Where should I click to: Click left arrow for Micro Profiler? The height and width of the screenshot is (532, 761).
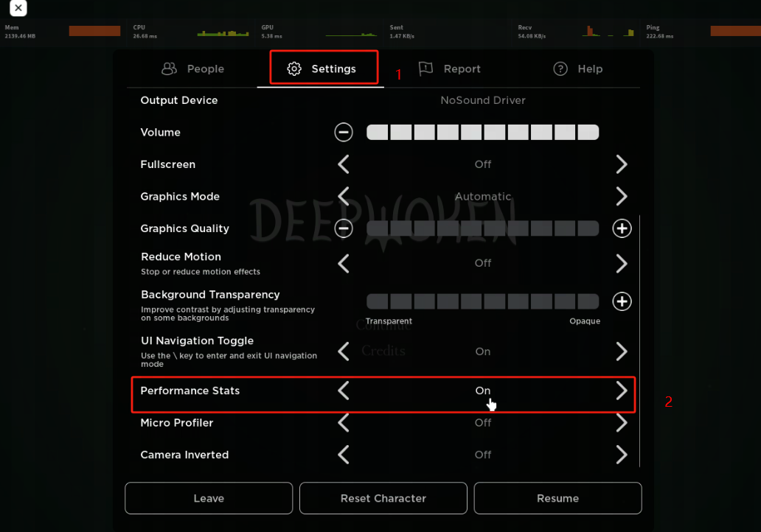344,423
